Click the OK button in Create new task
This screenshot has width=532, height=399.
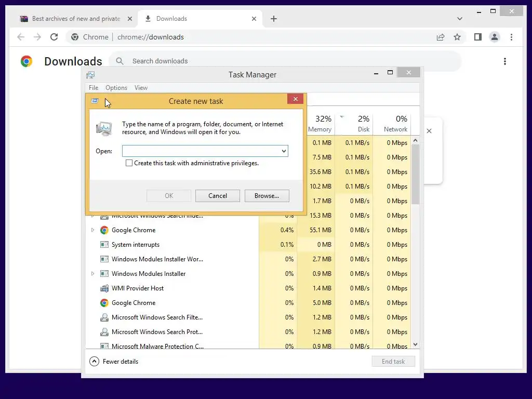pos(169,196)
